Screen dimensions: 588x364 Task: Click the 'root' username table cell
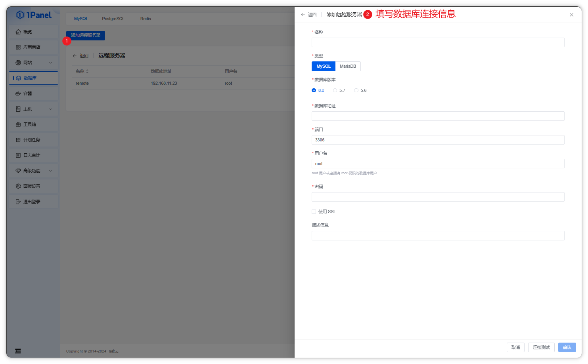[x=228, y=84]
